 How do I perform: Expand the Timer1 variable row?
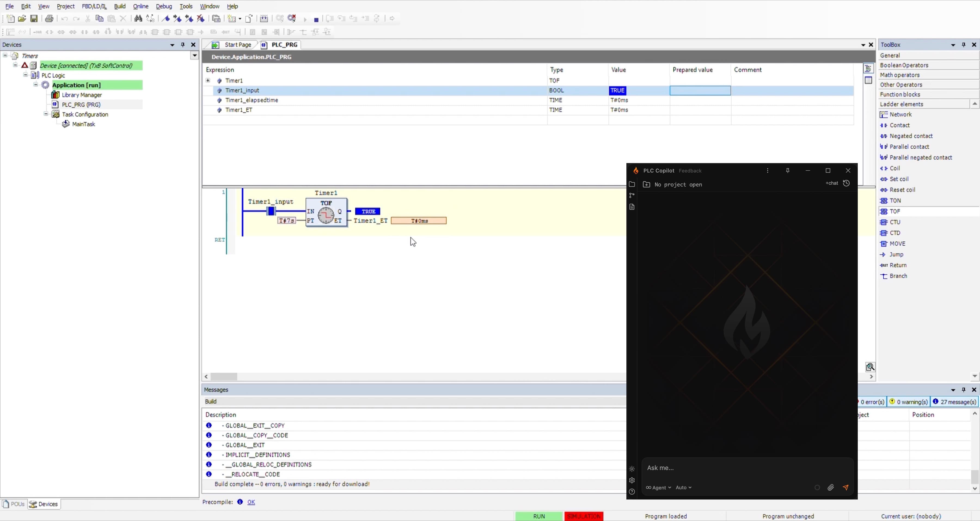(208, 80)
